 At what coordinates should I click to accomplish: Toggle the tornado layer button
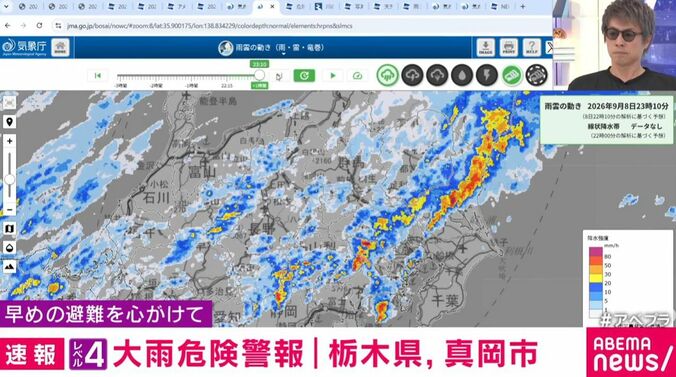pos(537,75)
